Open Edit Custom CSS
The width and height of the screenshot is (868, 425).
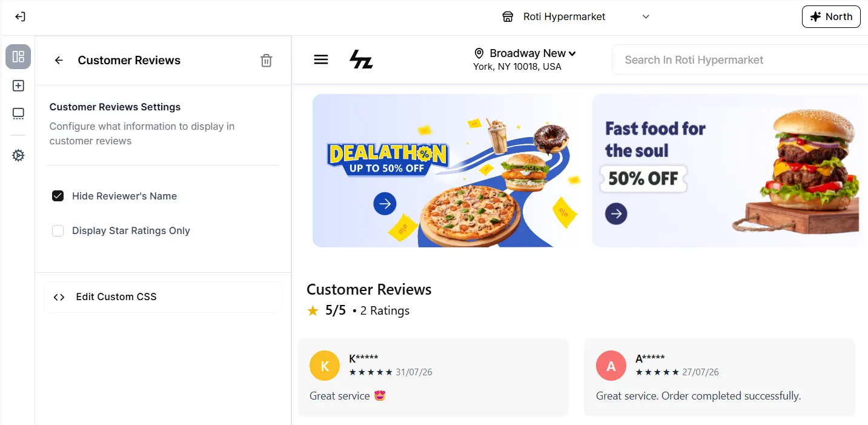(x=163, y=297)
